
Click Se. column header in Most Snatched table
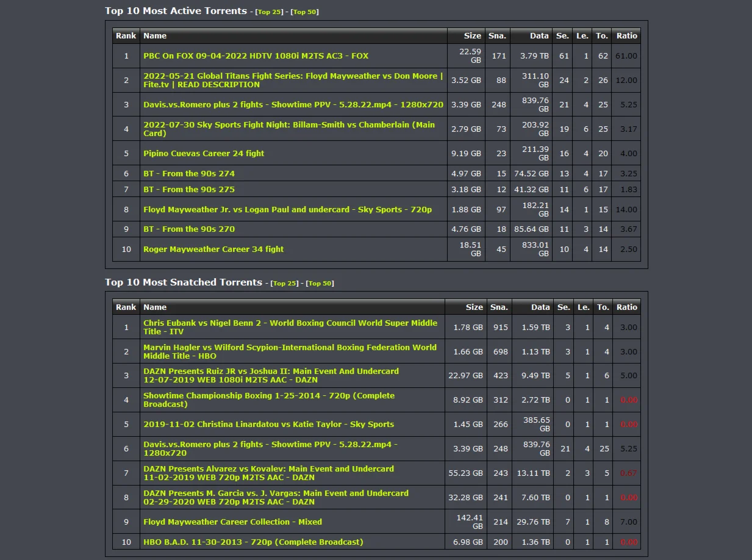pos(564,307)
